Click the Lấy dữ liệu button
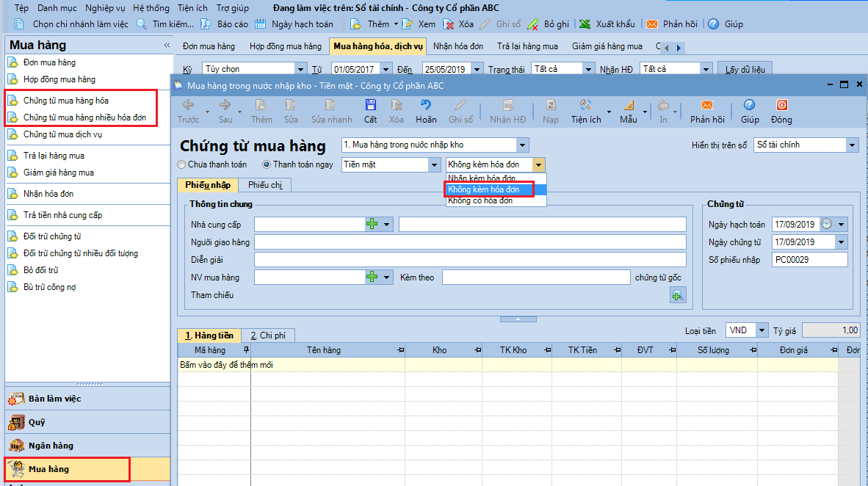The width and height of the screenshot is (868, 486). click(745, 69)
